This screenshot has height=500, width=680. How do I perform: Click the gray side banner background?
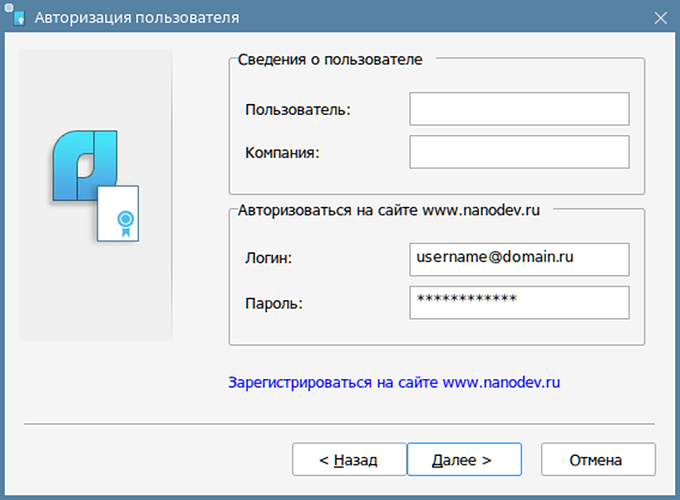[x=95, y=295]
